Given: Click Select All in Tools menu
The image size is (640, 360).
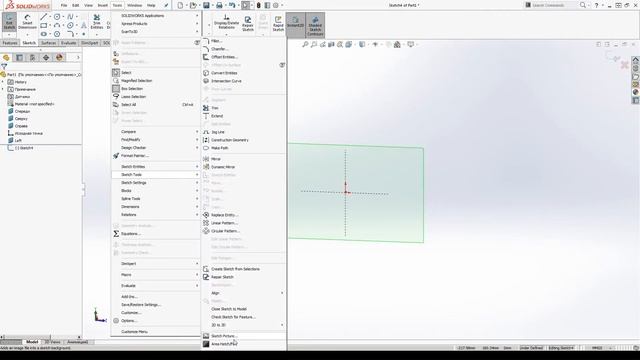Looking at the screenshot, I should pos(156,105).
